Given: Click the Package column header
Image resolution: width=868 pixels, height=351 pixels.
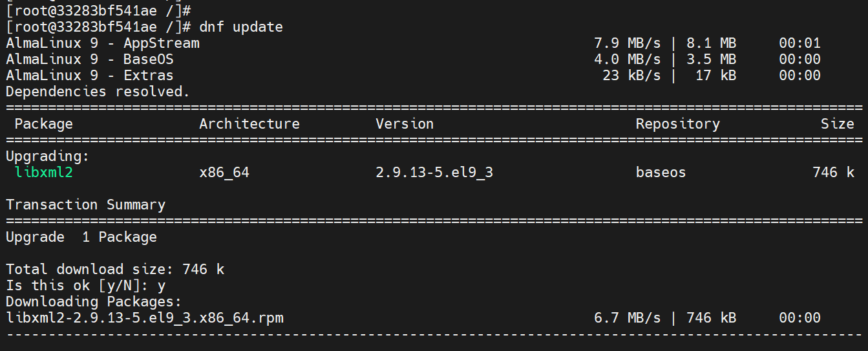Looking at the screenshot, I should pyautogui.click(x=44, y=124).
